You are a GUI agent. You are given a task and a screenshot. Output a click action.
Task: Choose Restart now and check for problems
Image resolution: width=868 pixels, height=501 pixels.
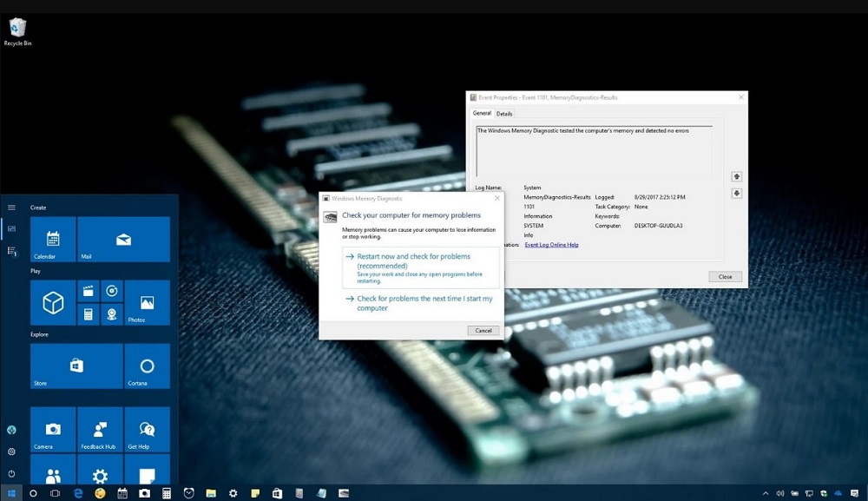[x=421, y=268]
